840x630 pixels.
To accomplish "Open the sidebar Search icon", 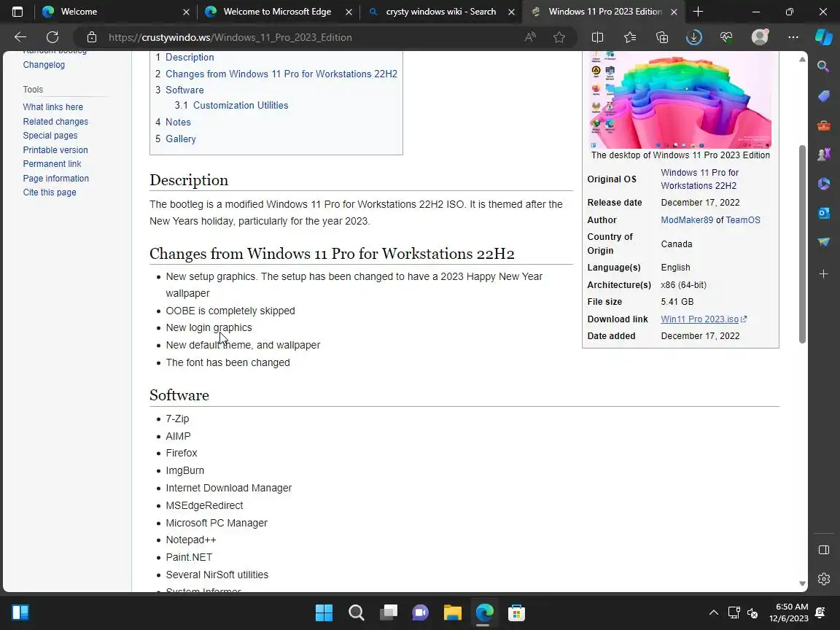I will (x=823, y=66).
